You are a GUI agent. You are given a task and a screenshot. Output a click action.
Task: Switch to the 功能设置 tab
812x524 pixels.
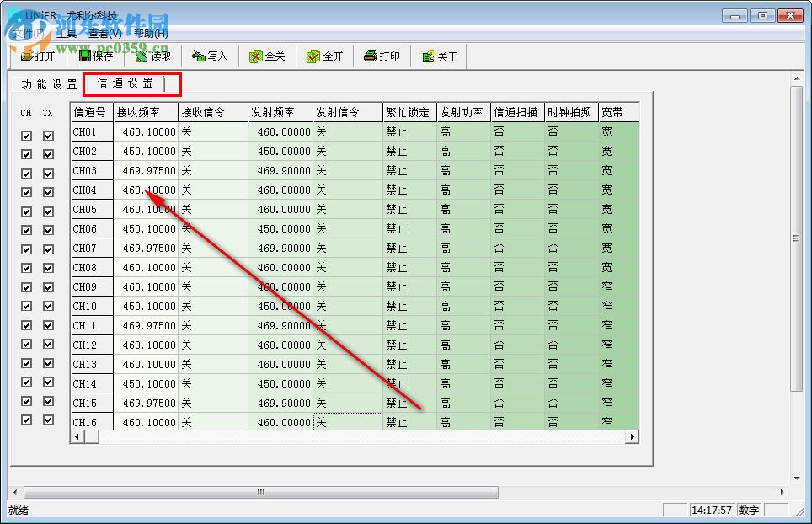49,84
